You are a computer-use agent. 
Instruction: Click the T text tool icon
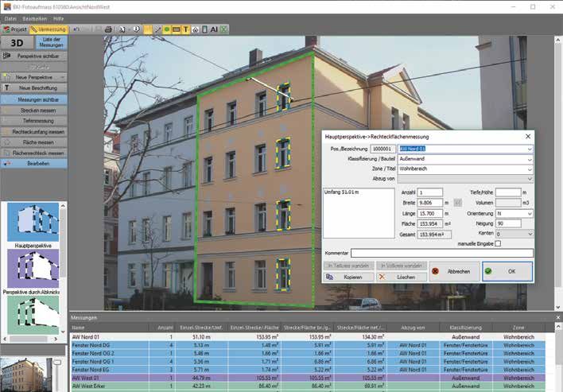tap(186, 29)
